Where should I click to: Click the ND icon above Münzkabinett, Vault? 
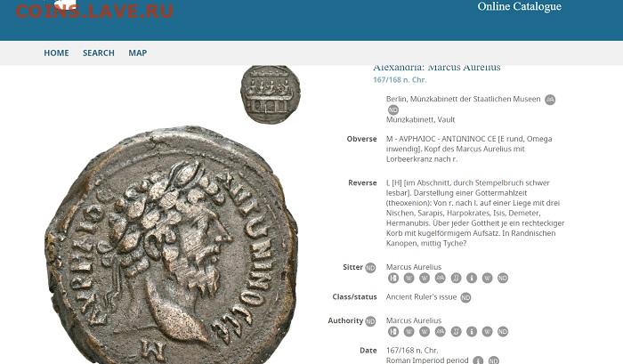[393, 109]
